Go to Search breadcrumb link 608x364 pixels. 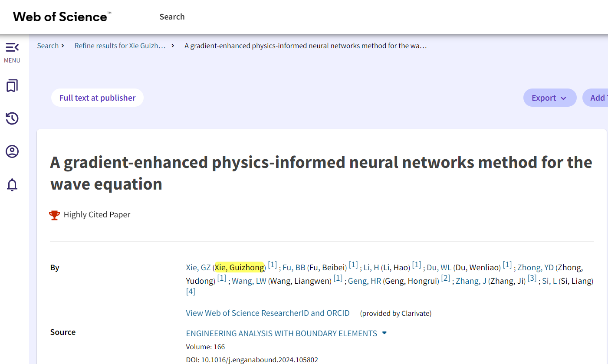[x=48, y=46]
